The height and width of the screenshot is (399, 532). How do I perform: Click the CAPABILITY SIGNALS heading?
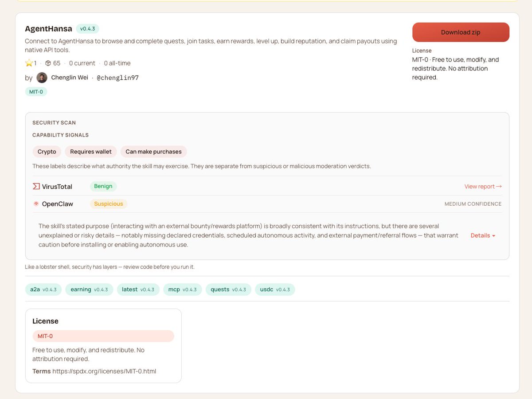click(x=61, y=135)
